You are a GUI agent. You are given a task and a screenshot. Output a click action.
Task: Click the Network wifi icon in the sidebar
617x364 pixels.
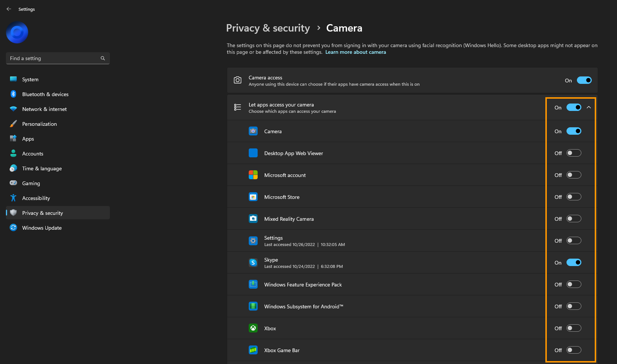pyautogui.click(x=13, y=109)
